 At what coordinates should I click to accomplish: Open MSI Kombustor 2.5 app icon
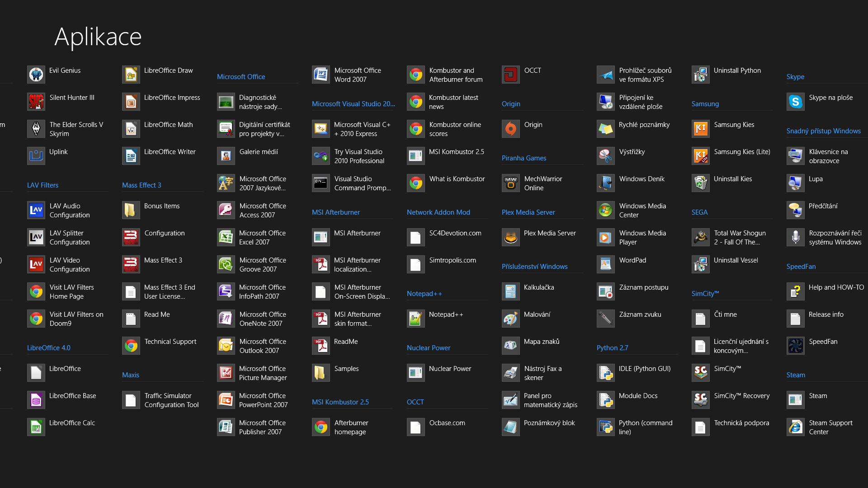416,156
